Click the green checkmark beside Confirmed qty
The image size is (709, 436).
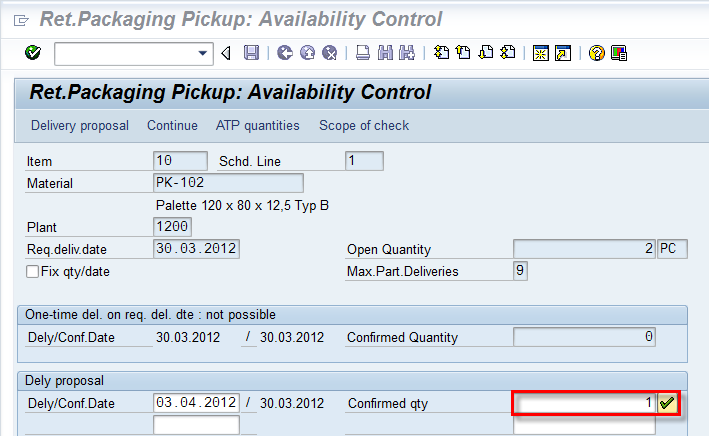pos(667,403)
